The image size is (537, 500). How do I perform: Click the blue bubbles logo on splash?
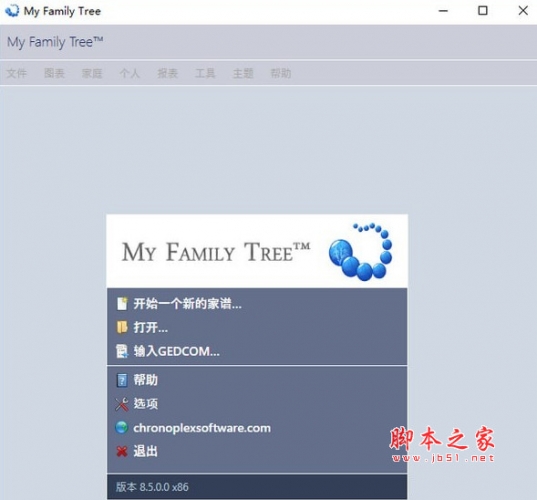[x=360, y=251]
